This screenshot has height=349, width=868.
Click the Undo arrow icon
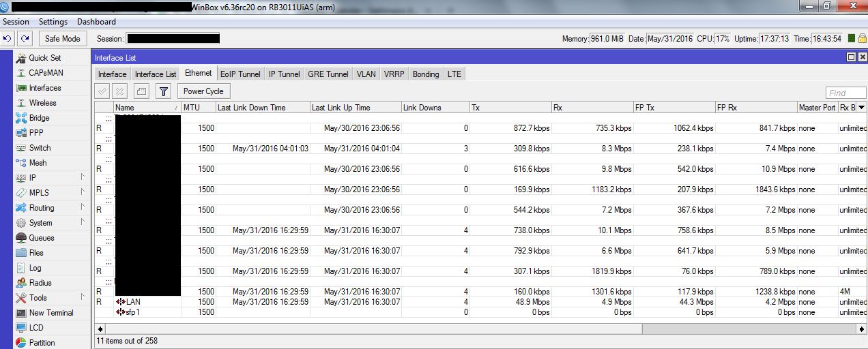(x=8, y=39)
